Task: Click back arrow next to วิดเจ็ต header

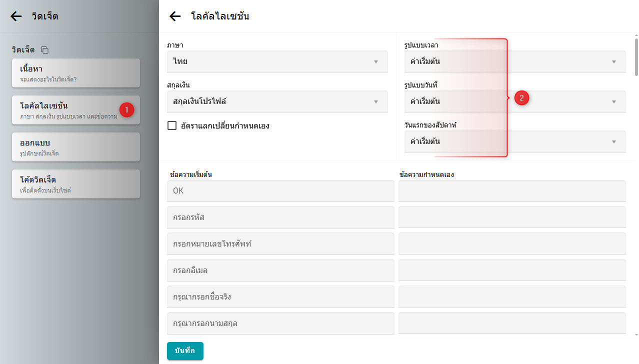Action: tap(16, 16)
